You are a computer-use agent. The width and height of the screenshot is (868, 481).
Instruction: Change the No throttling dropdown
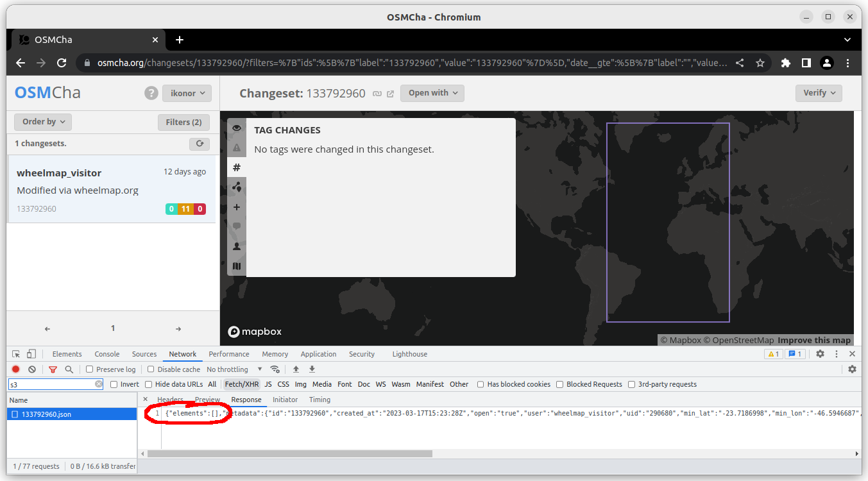235,369
